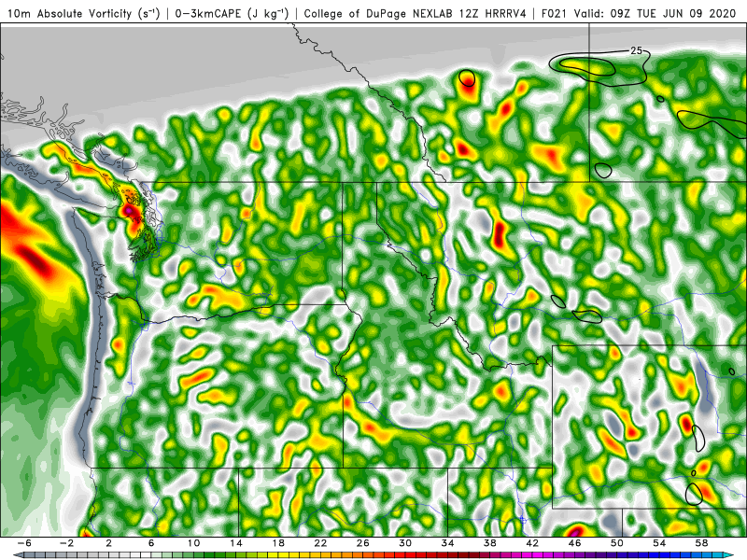
Task: Click the "34" colorbar label
Action: point(448,543)
